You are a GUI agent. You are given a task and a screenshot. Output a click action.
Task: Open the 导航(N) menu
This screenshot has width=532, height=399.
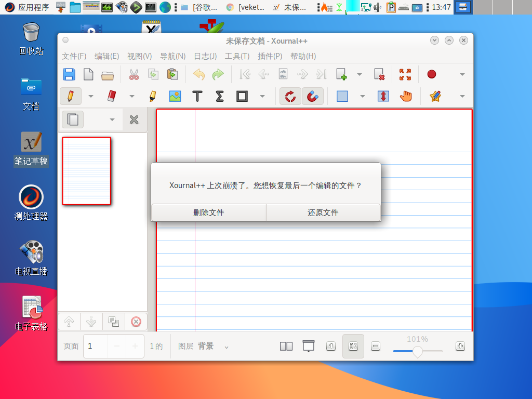click(172, 56)
